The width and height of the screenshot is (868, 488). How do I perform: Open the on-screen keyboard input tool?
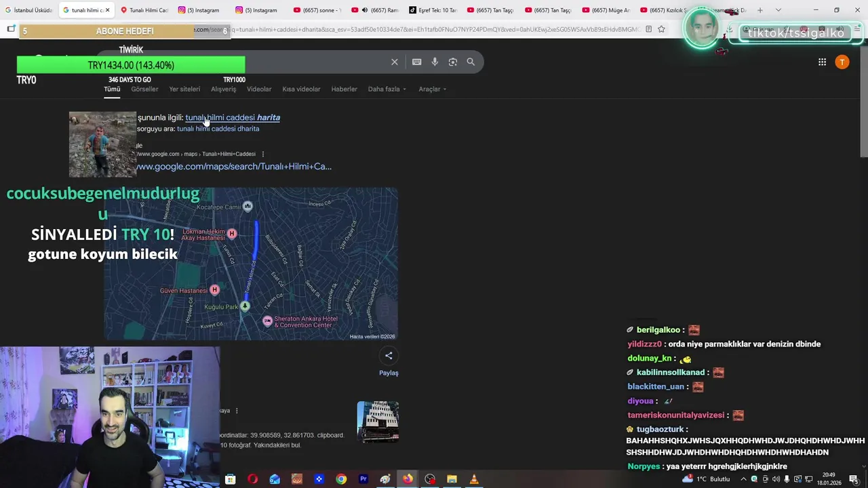416,62
